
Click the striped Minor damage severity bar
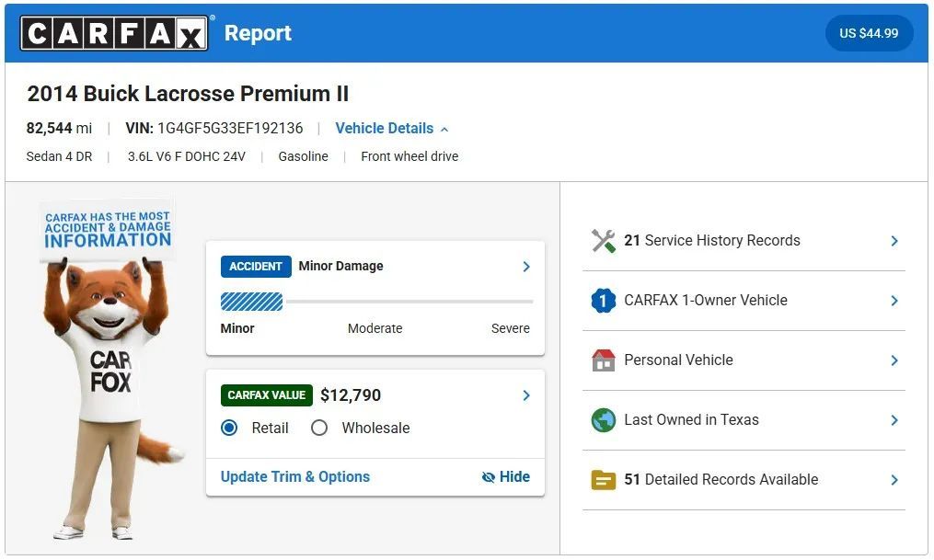(251, 303)
